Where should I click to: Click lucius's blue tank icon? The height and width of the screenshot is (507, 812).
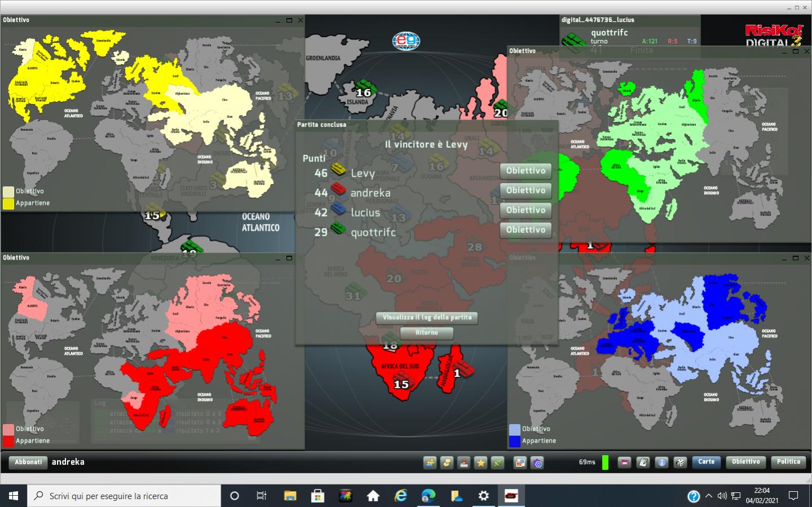point(339,209)
